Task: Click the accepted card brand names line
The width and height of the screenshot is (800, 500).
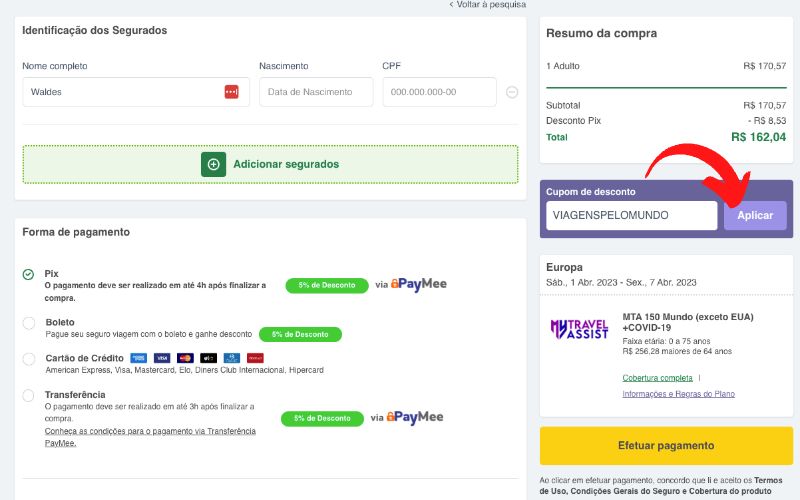Action: [185, 370]
